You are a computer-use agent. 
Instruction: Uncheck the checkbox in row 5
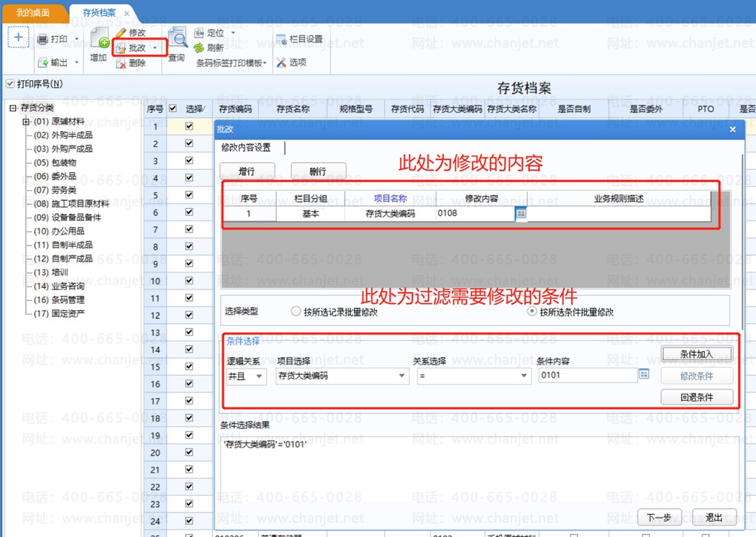(189, 194)
